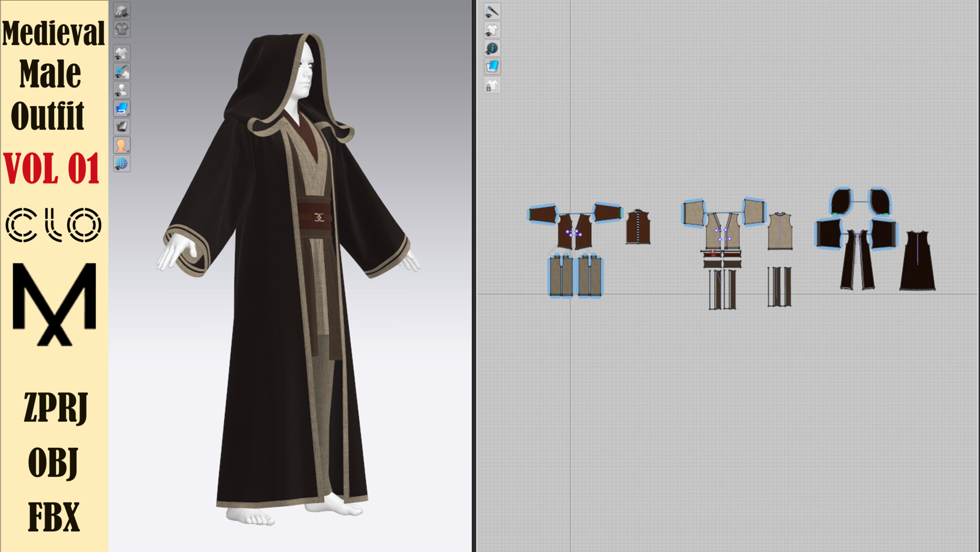This screenshot has height=552, width=980.
Task: Toggle show pen lines in the 2D window
Action: [492, 11]
